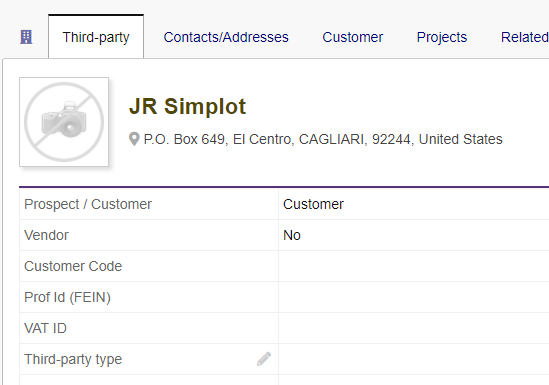The image size is (549, 385).
Task: Click the Vendor value No
Action: tap(292, 235)
